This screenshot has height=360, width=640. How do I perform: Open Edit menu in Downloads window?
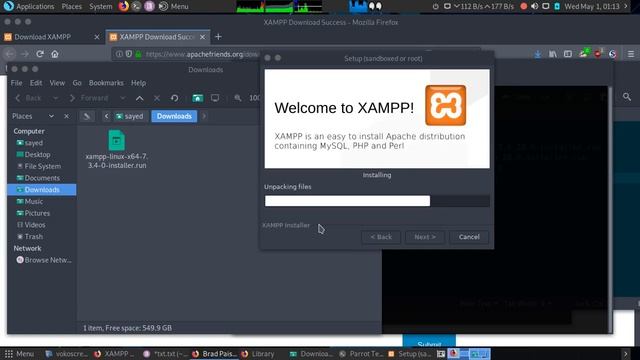[36, 83]
